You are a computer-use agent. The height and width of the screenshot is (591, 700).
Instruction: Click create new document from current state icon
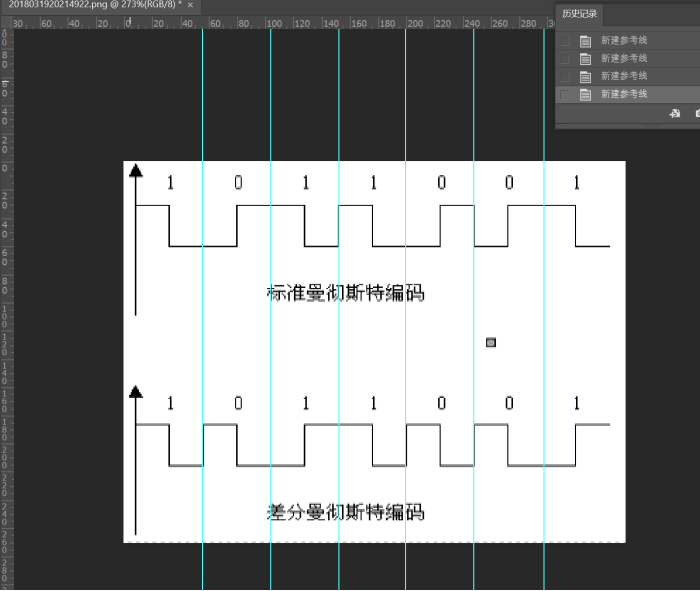pyautogui.click(x=675, y=113)
